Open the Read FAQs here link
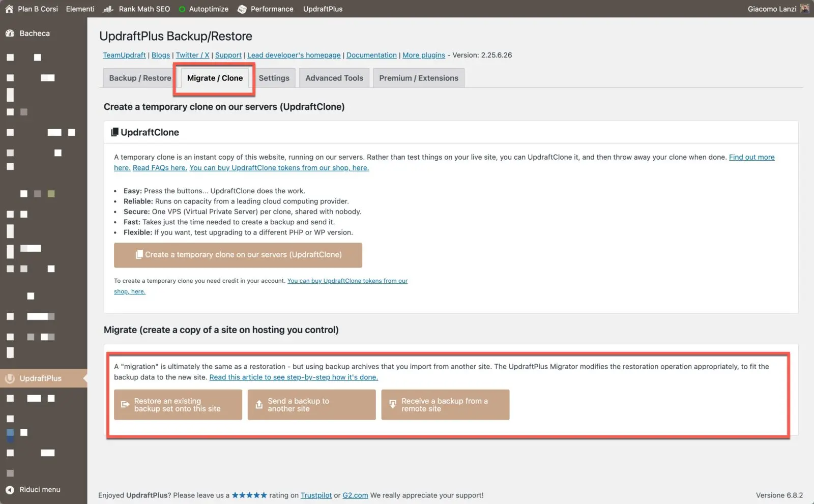This screenshot has height=504, width=814. pos(160,168)
